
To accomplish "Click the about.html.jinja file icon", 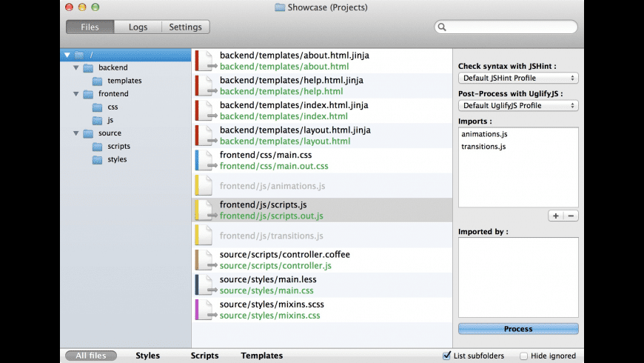I will pyautogui.click(x=204, y=61).
